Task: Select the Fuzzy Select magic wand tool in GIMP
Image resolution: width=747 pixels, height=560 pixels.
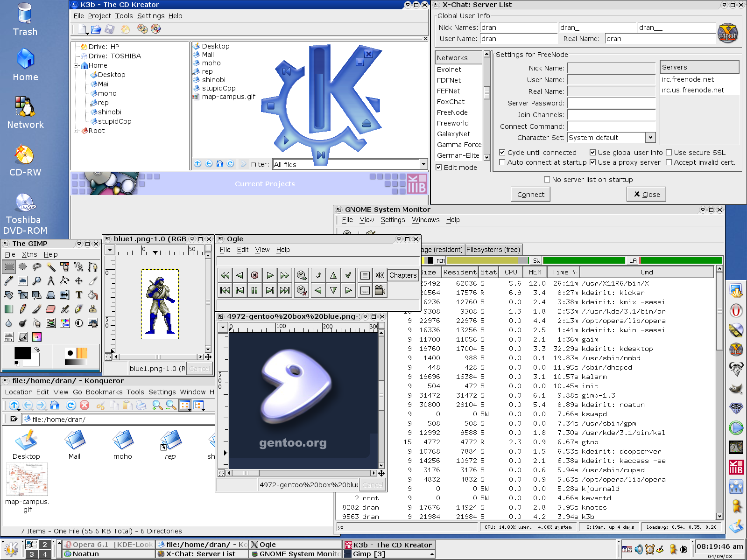Action: point(51,267)
